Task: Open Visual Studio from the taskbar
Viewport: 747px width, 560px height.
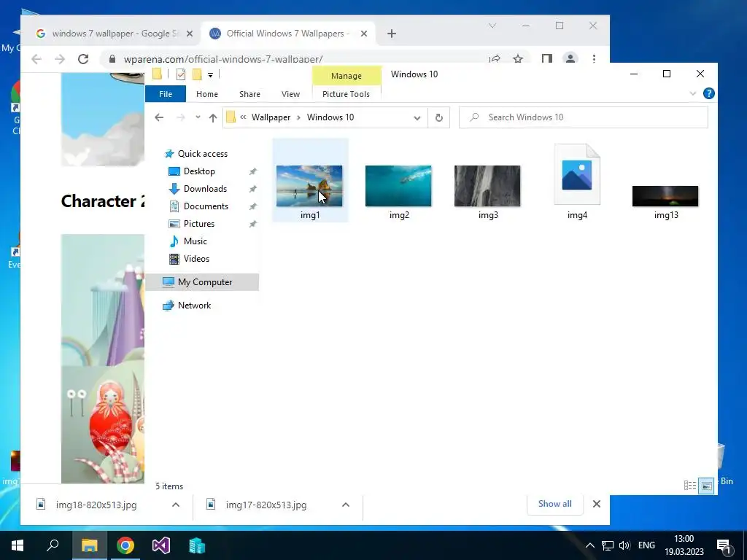Action: click(x=161, y=545)
